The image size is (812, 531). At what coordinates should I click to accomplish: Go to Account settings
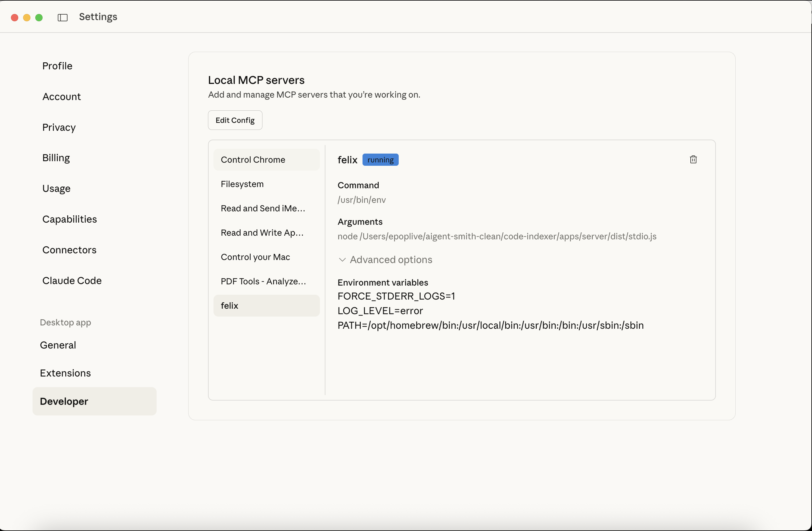[x=61, y=97]
